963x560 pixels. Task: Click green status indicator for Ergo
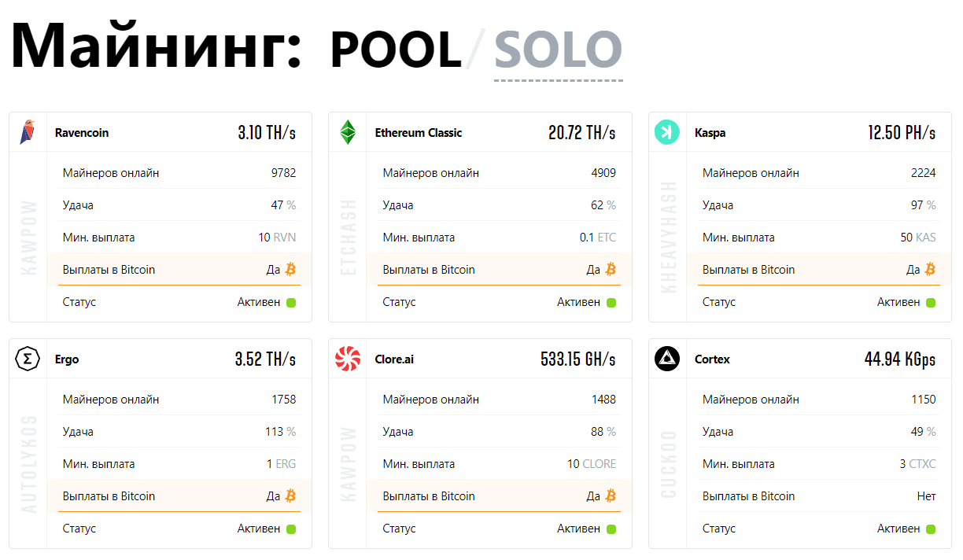(x=291, y=529)
